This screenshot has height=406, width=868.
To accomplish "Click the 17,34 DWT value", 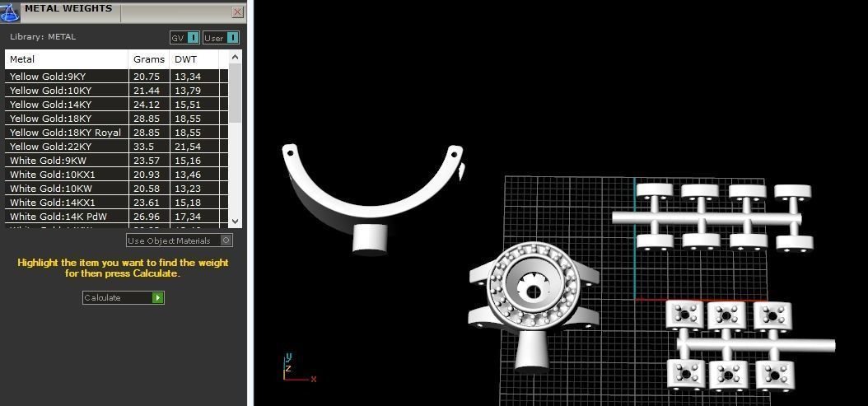I will [188, 217].
